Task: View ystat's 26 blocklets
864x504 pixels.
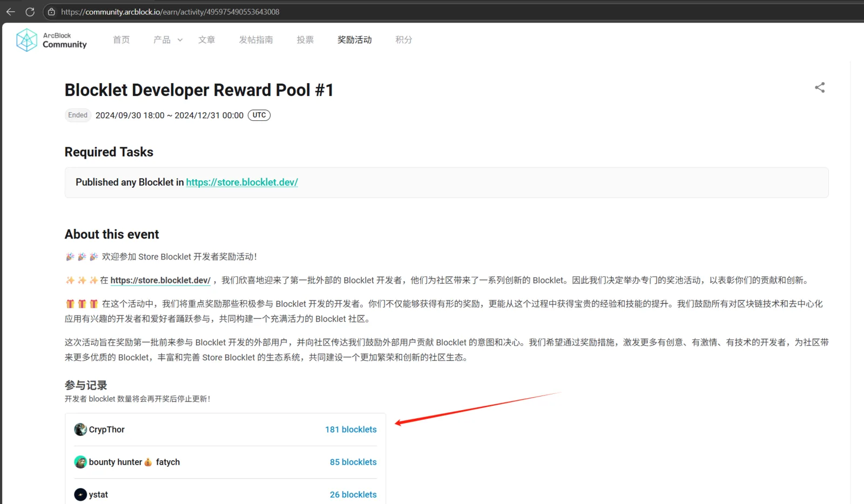Action: [353, 494]
